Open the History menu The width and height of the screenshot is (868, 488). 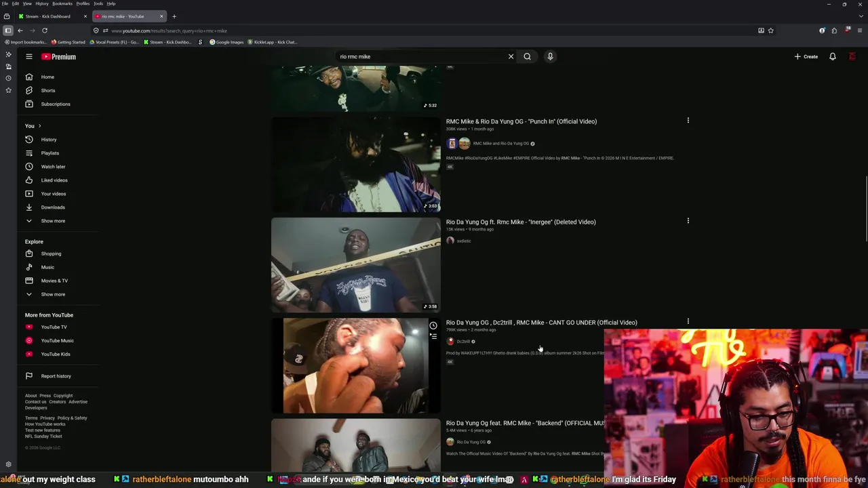(42, 3)
